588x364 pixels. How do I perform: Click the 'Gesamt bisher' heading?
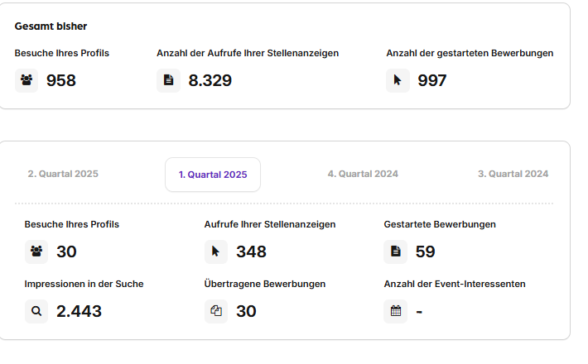coord(51,26)
